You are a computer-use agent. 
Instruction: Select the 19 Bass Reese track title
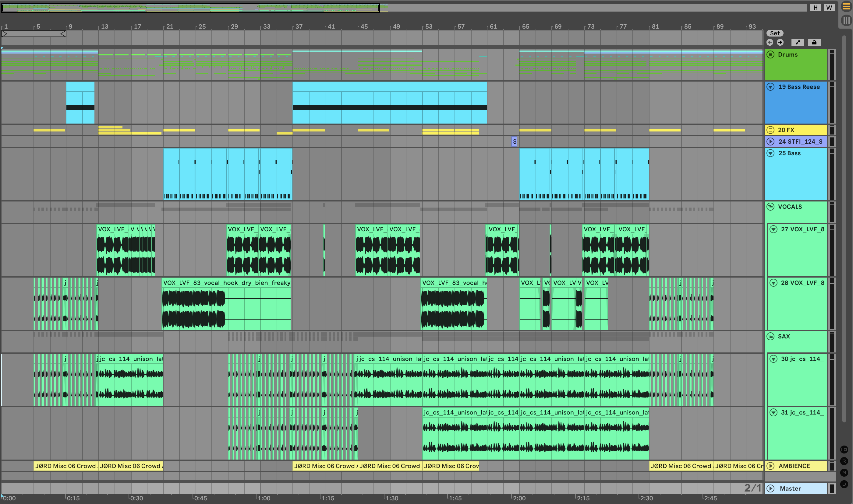coord(799,87)
